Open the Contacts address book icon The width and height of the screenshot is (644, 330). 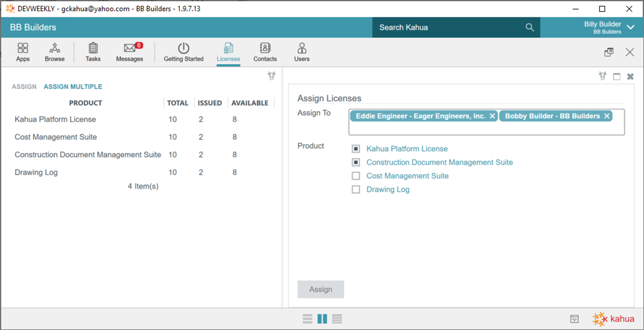(265, 52)
